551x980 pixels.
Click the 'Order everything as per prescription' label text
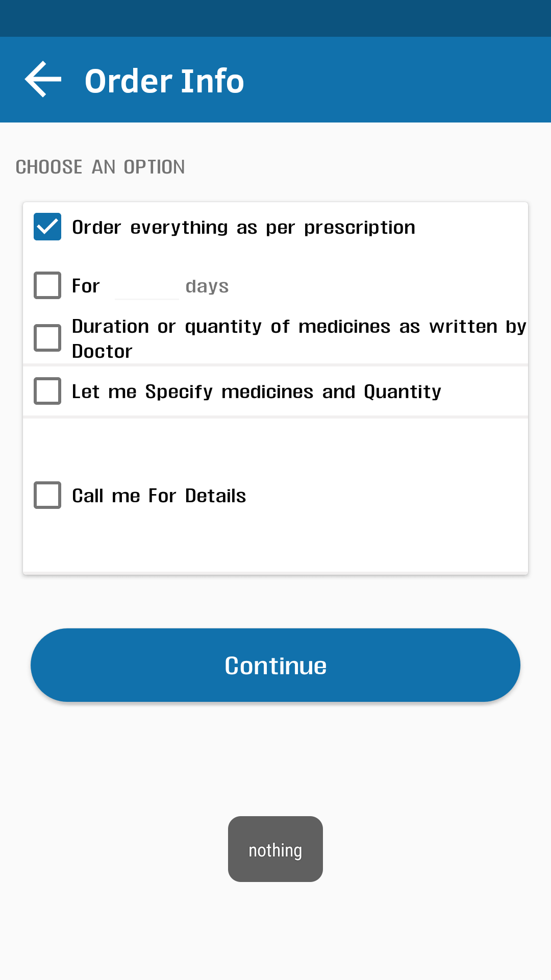pyautogui.click(x=244, y=228)
